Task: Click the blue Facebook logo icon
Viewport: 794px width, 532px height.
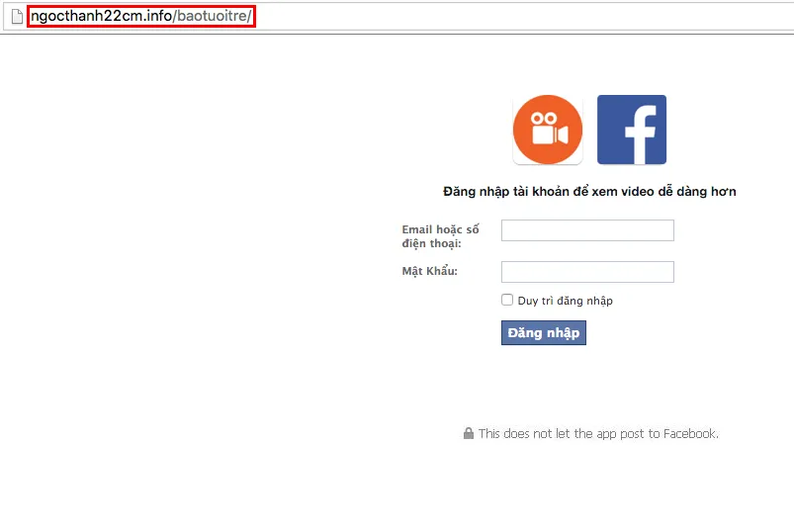Action: [632, 130]
